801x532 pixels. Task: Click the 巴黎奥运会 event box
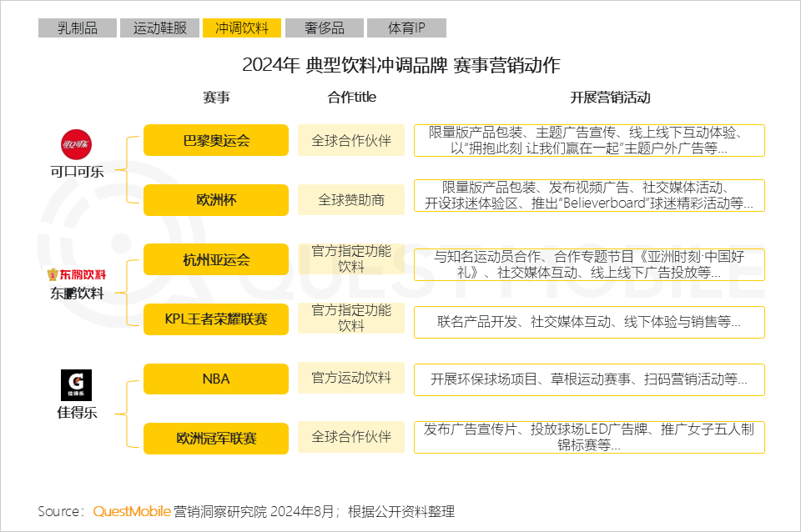coord(216,140)
